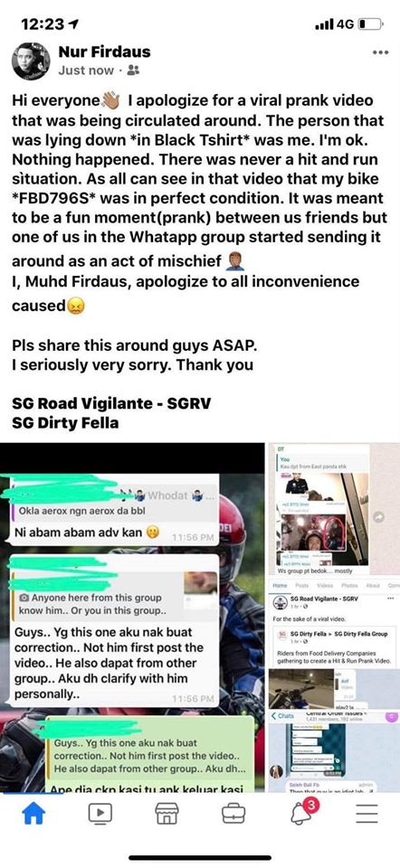
Task: Tap Nur Firdaus profile picture
Action: tap(31, 61)
